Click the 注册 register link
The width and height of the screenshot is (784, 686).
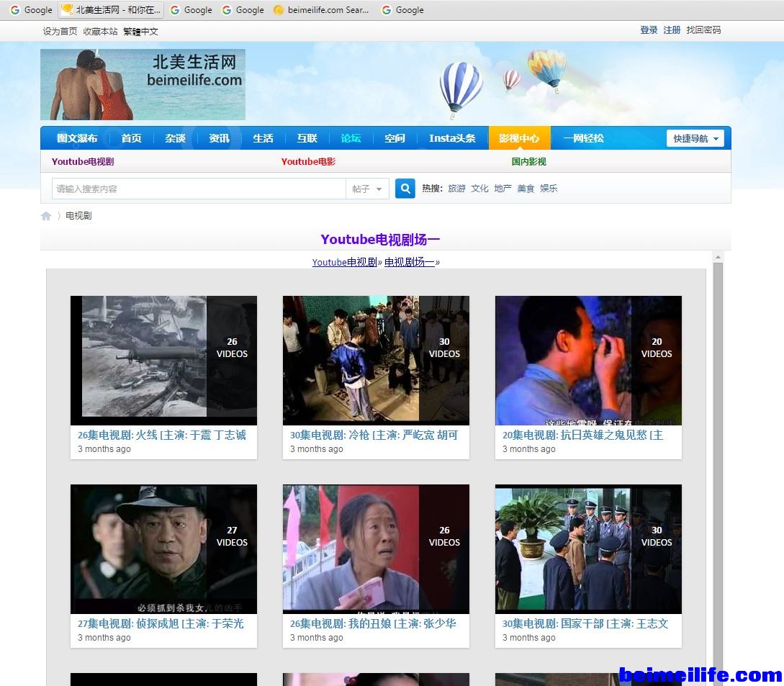coord(672,30)
